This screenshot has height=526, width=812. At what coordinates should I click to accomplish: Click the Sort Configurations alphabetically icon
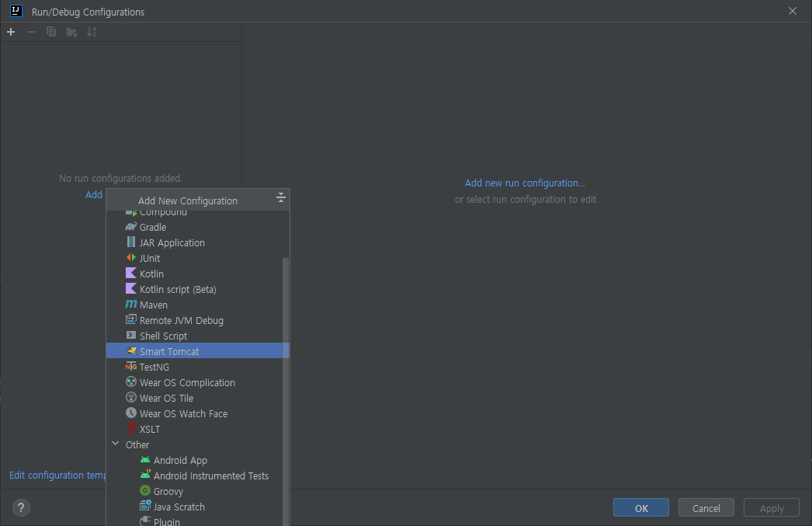(92, 32)
